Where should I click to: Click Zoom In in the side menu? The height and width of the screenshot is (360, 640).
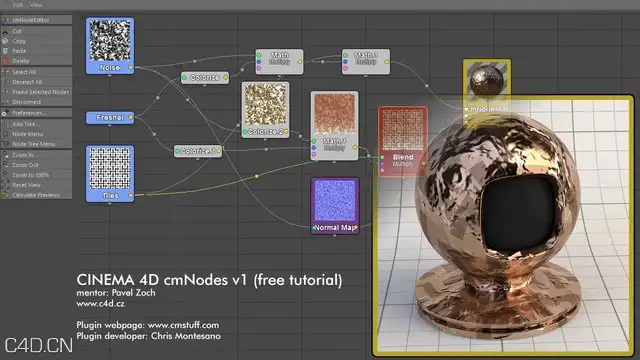[x=36, y=155]
